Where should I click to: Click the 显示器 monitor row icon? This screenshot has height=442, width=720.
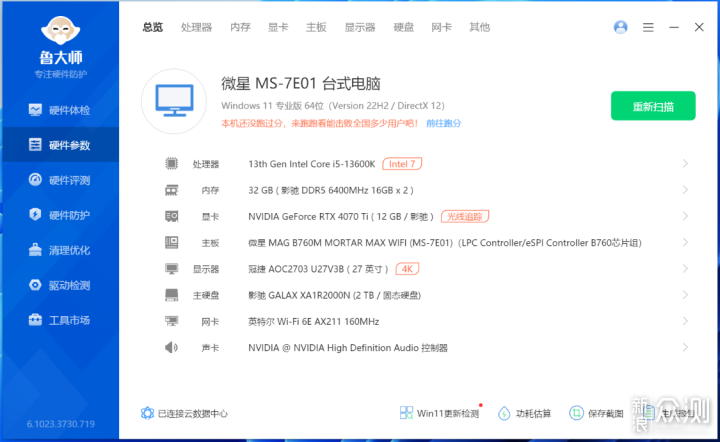(x=171, y=269)
